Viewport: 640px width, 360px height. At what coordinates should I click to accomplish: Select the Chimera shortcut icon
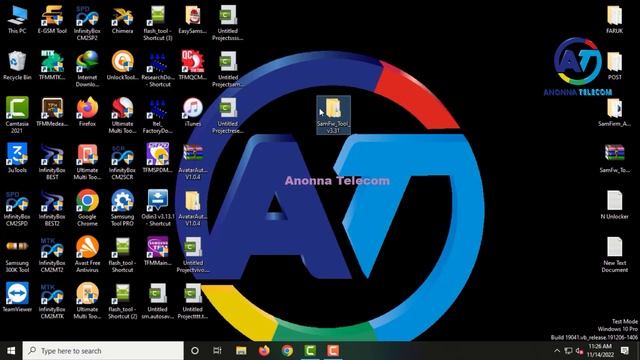coord(122,20)
